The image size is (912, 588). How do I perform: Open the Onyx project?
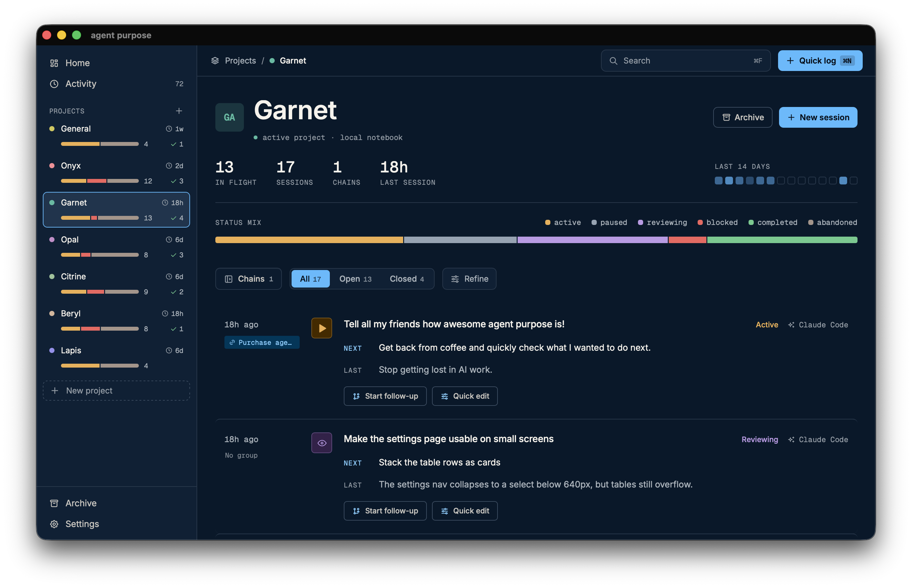pyautogui.click(x=116, y=173)
